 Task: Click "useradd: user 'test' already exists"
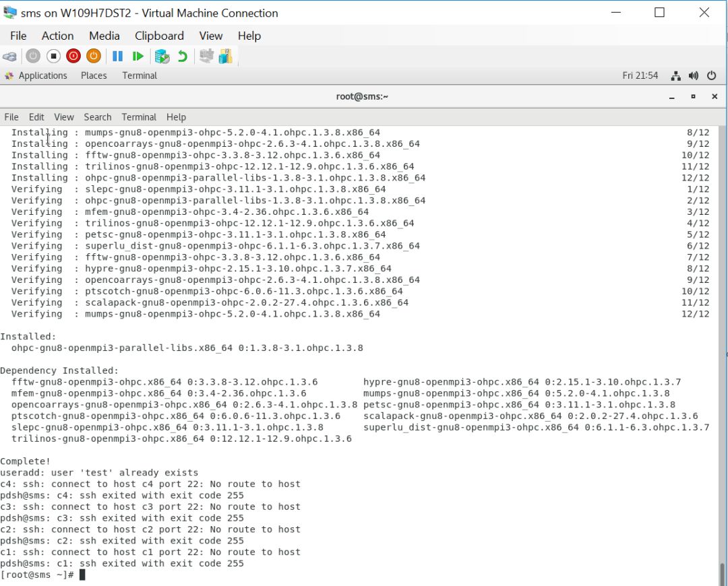coord(99,473)
